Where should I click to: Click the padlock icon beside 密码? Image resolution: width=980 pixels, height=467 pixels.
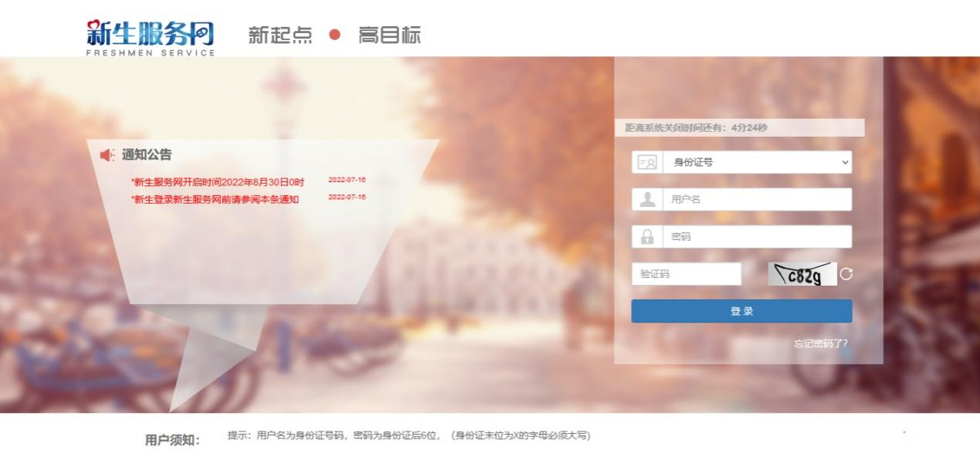[647, 236]
